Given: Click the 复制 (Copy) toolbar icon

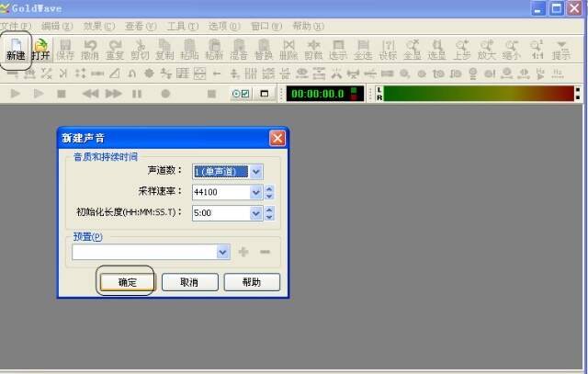Looking at the screenshot, I should 164,50.
